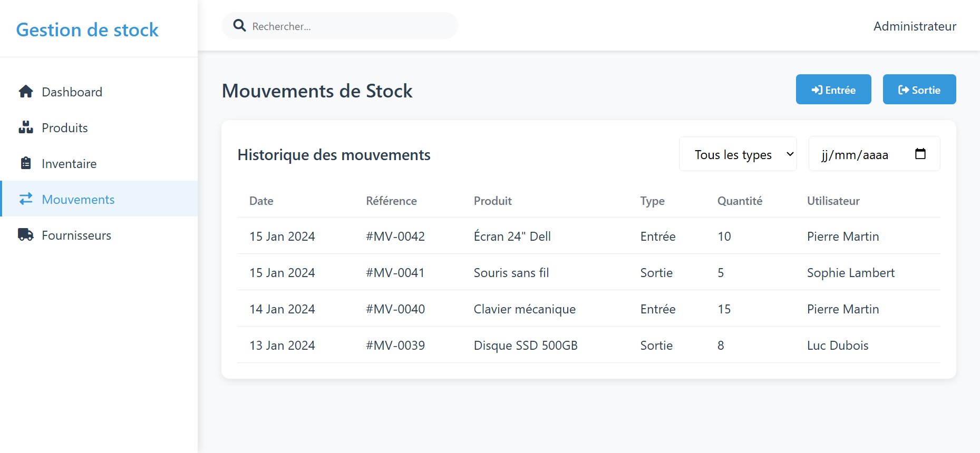
Task: Click the truck icon beside Fournisseurs
Action: (26, 235)
